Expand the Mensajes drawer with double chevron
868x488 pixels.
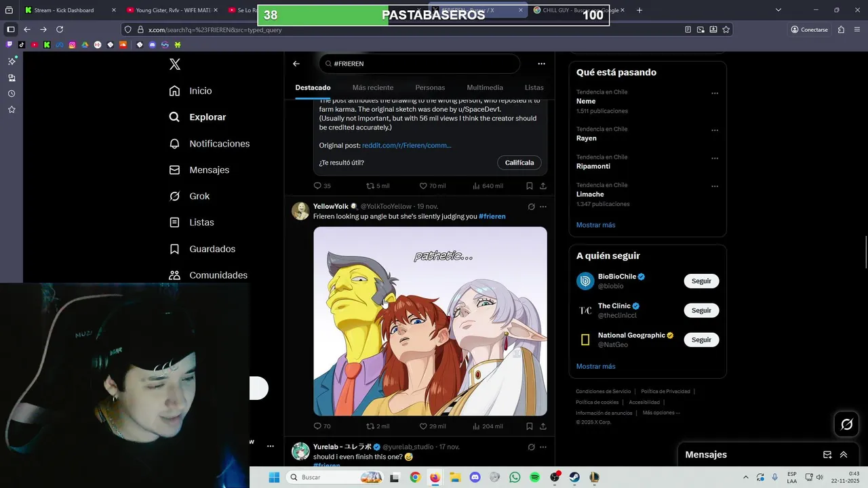point(844,455)
